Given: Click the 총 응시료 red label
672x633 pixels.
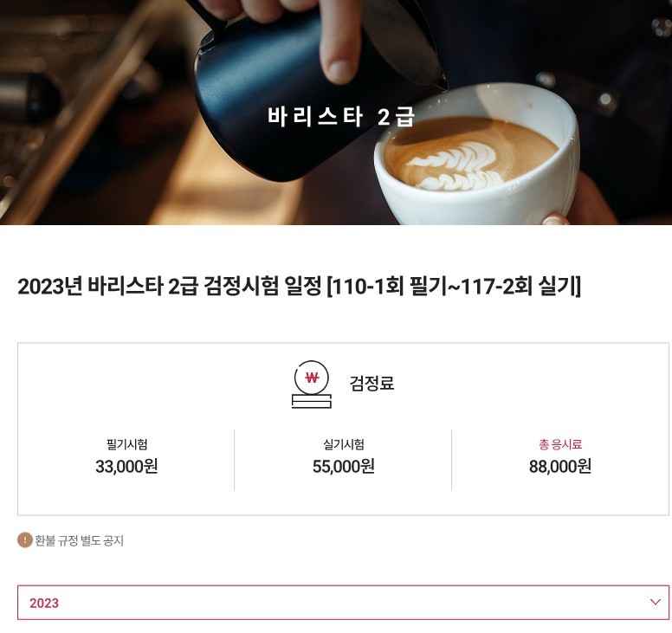Looking at the screenshot, I should (x=560, y=444).
